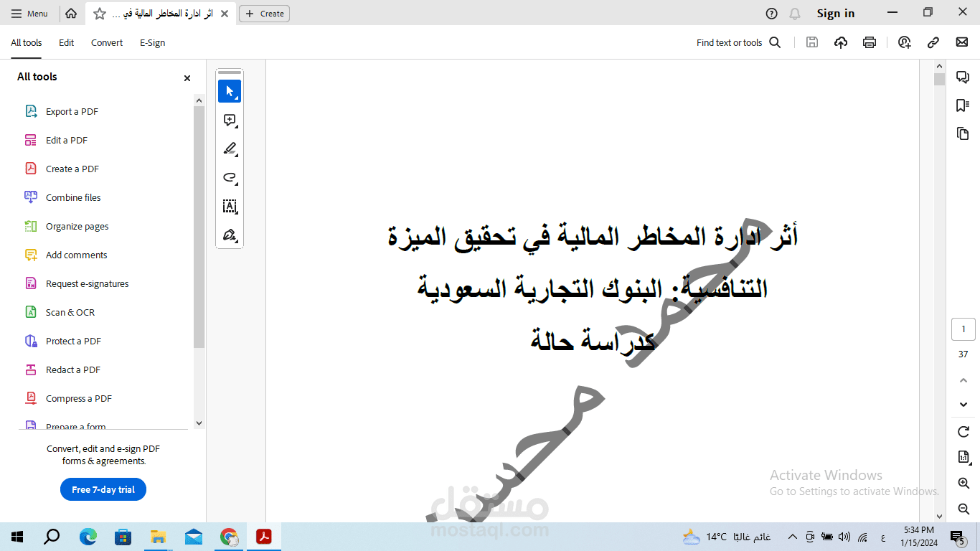The height and width of the screenshot is (551, 980).
Task: Open the notifications bell
Action: click(x=794, y=14)
